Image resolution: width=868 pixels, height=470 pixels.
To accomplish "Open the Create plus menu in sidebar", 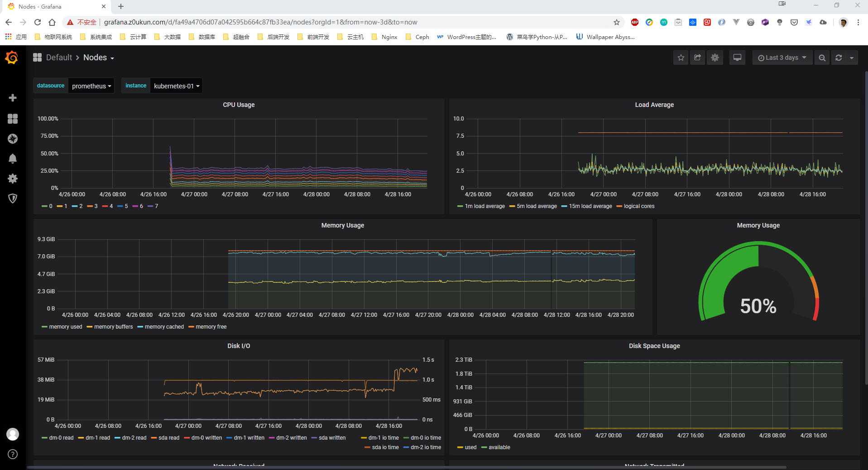I will click(x=13, y=98).
